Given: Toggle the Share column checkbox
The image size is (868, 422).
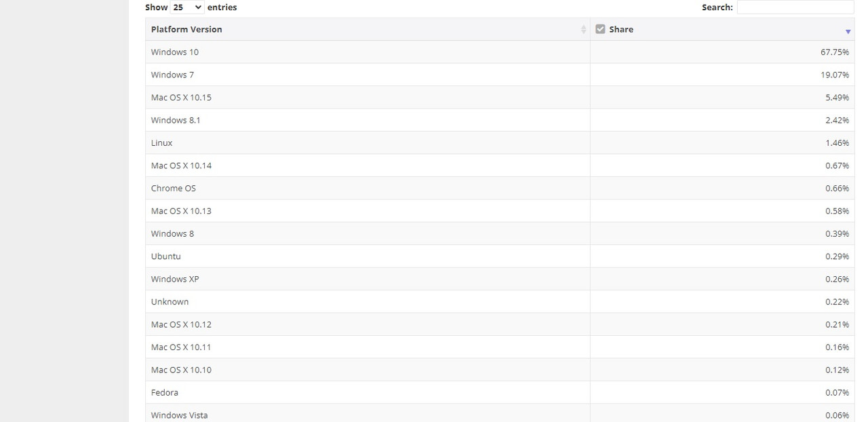Looking at the screenshot, I should pyautogui.click(x=600, y=29).
